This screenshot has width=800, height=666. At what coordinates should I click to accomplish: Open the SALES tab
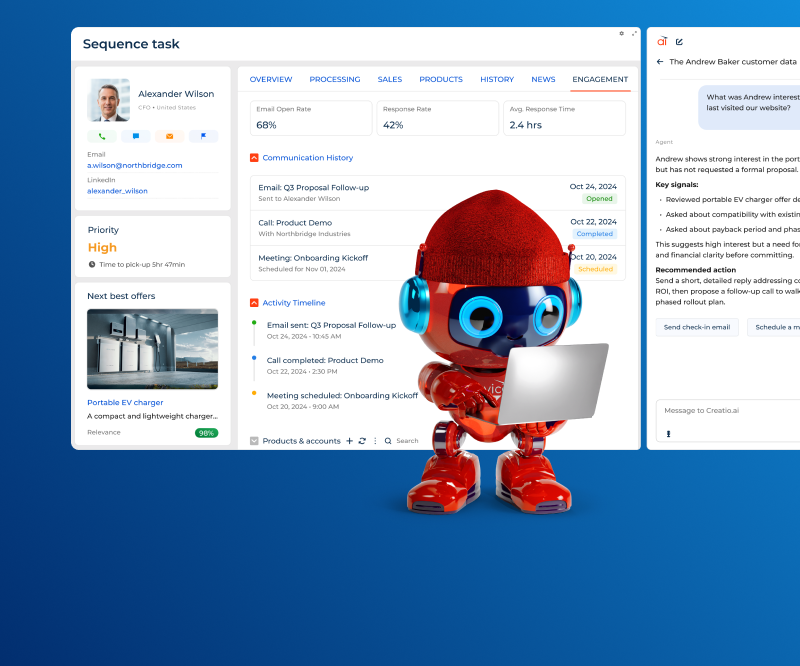[390, 79]
